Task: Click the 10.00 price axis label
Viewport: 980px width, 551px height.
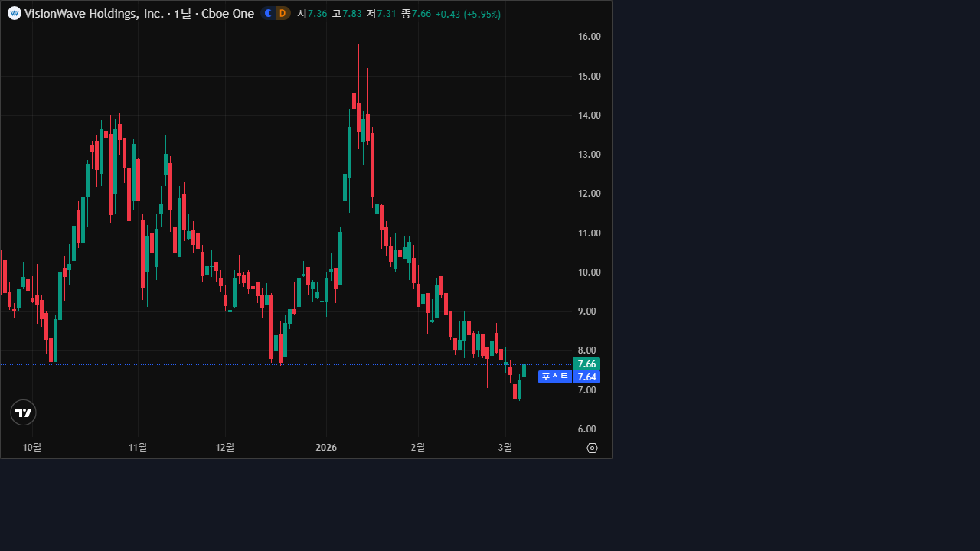Action: pyautogui.click(x=590, y=272)
